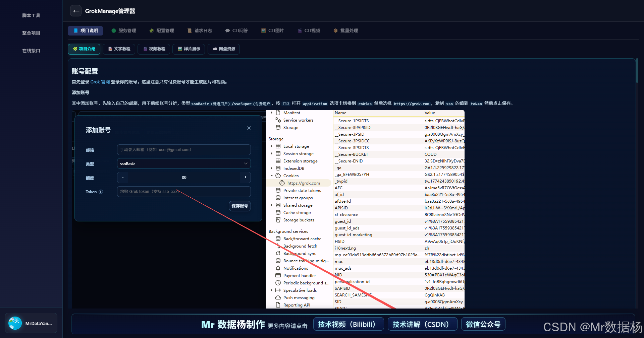
Task: Select the 网盘资源 sub-tab
Action: click(x=224, y=49)
